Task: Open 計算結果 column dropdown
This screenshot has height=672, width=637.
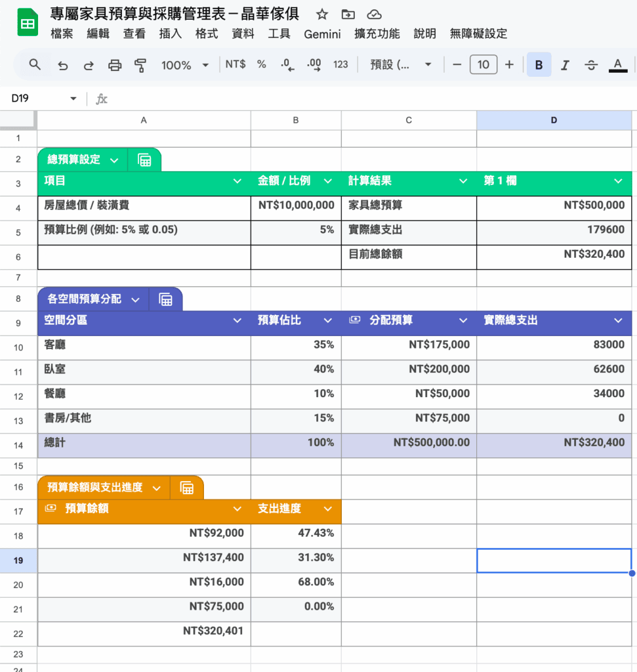Action: 463,181
